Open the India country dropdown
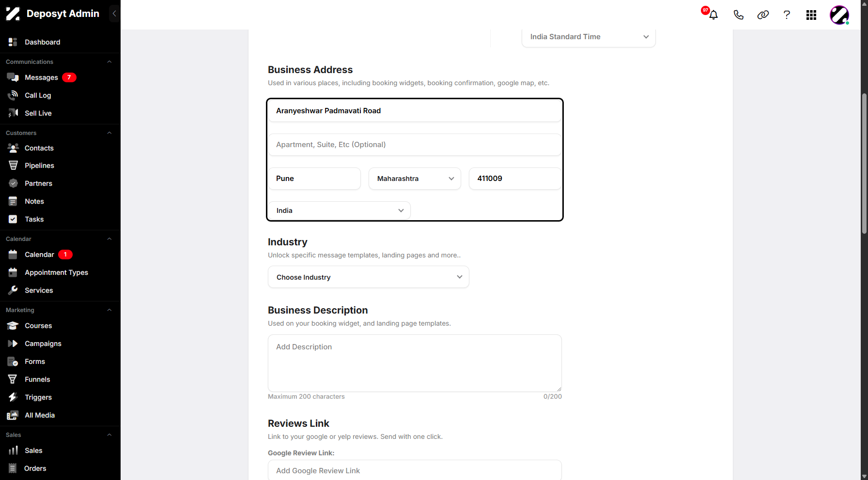This screenshot has height=480, width=868. click(x=339, y=210)
